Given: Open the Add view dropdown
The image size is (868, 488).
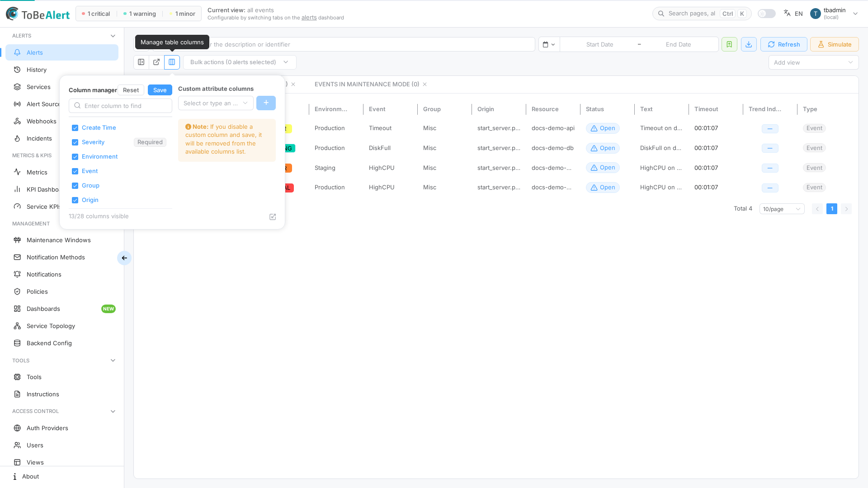Looking at the screenshot, I should tap(813, 62).
